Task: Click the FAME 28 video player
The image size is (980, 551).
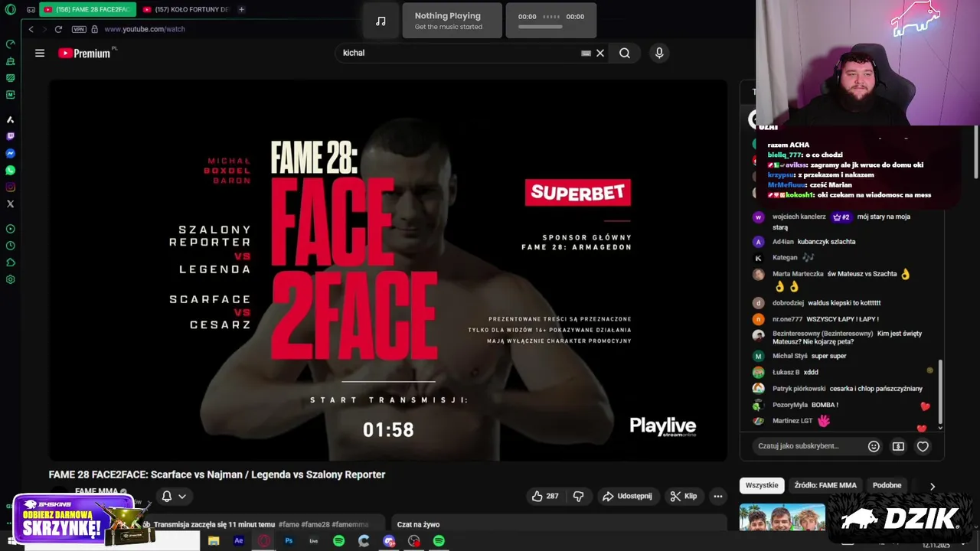Action: (x=388, y=270)
